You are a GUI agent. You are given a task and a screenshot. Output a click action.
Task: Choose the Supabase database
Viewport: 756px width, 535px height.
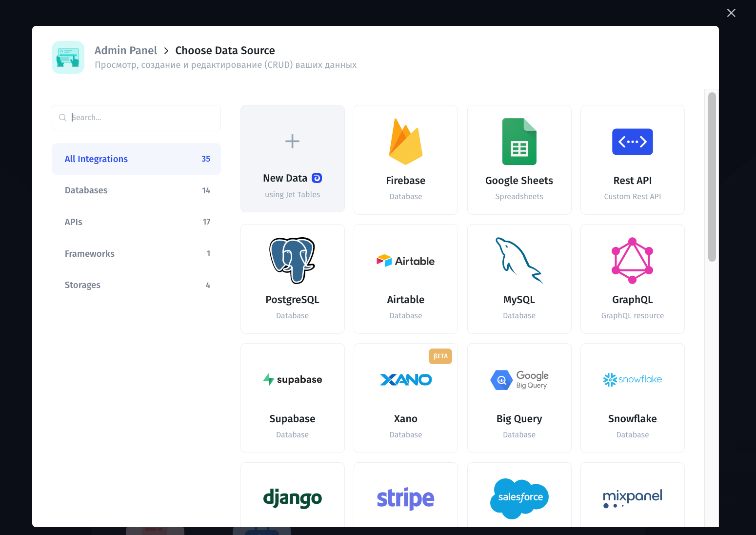tap(292, 398)
